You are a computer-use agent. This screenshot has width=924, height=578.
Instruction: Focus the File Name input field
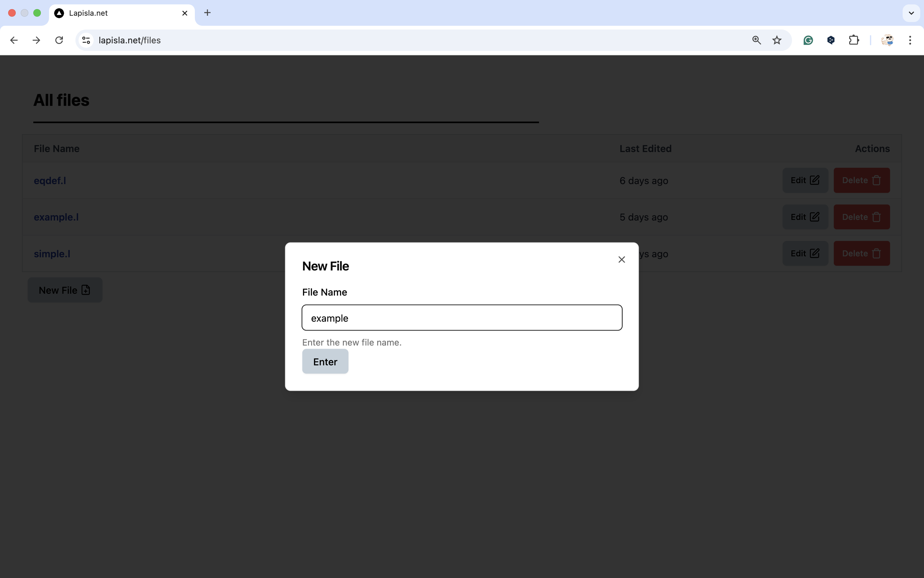click(x=462, y=318)
